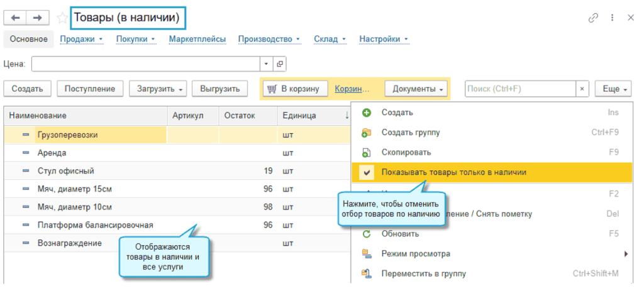Open the Загрузить dropdown button
Image resolution: width=644 pixels, height=291 pixels.
coord(158,89)
